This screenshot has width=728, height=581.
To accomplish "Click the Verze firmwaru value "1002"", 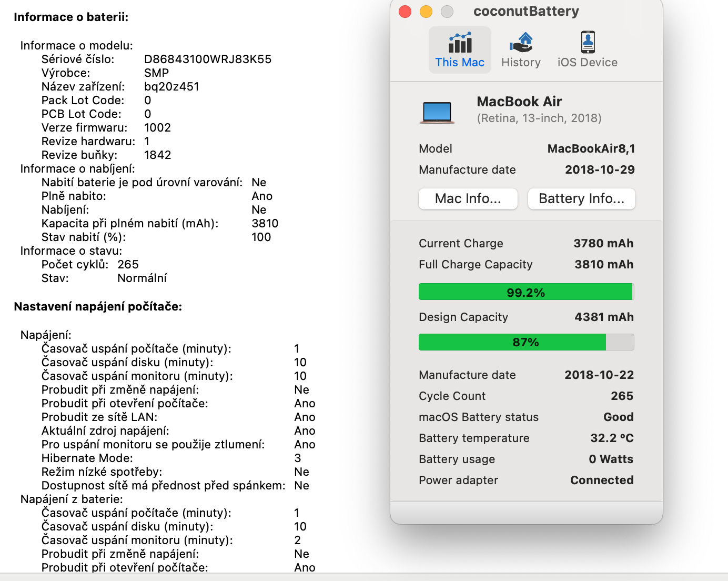I will point(157,127).
